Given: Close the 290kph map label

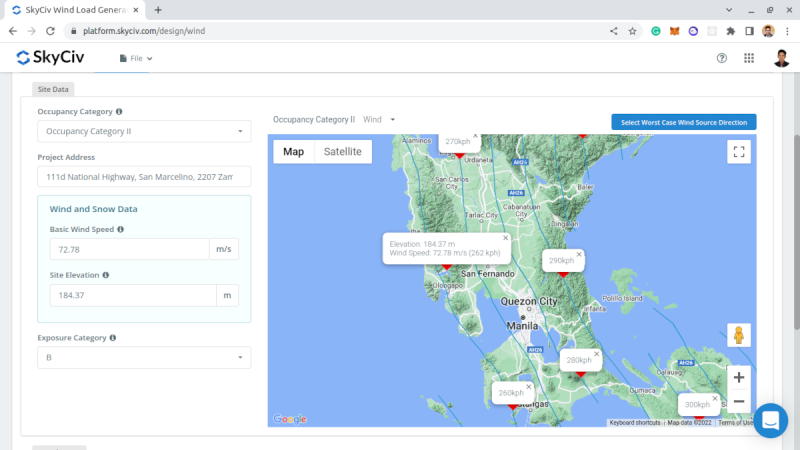Looking at the screenshot, I should click(x=579, y=254).
